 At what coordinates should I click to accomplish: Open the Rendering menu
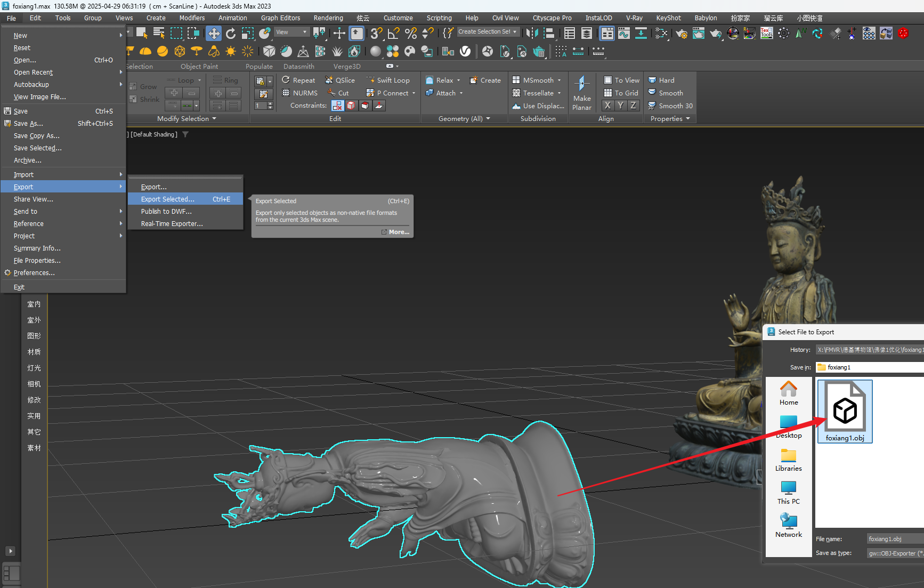point(328,18)
